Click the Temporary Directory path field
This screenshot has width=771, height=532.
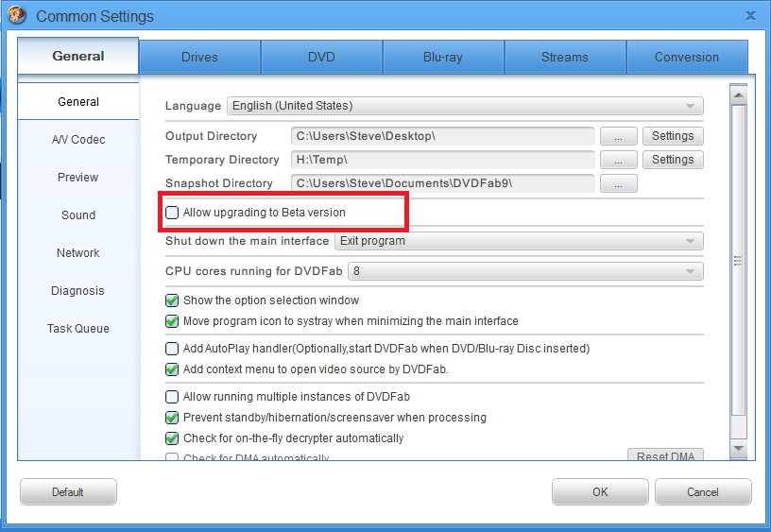[442, 160]
